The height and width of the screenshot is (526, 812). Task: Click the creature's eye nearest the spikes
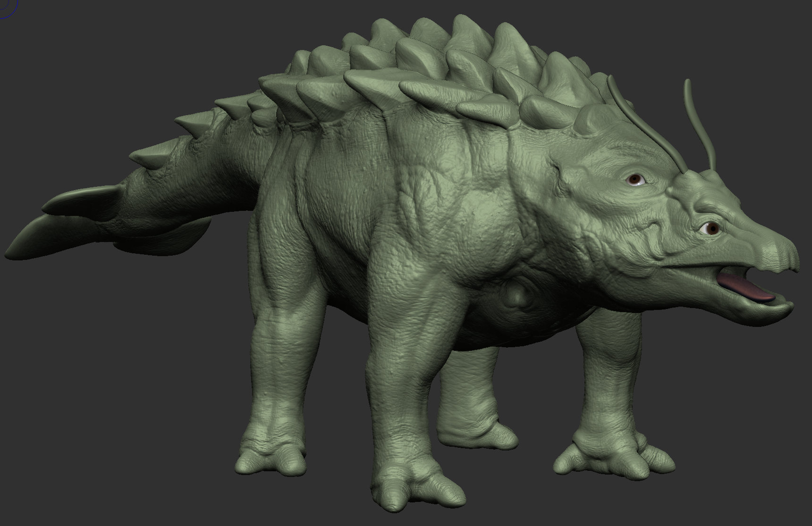pyautogui.click(x=636, y=180)
